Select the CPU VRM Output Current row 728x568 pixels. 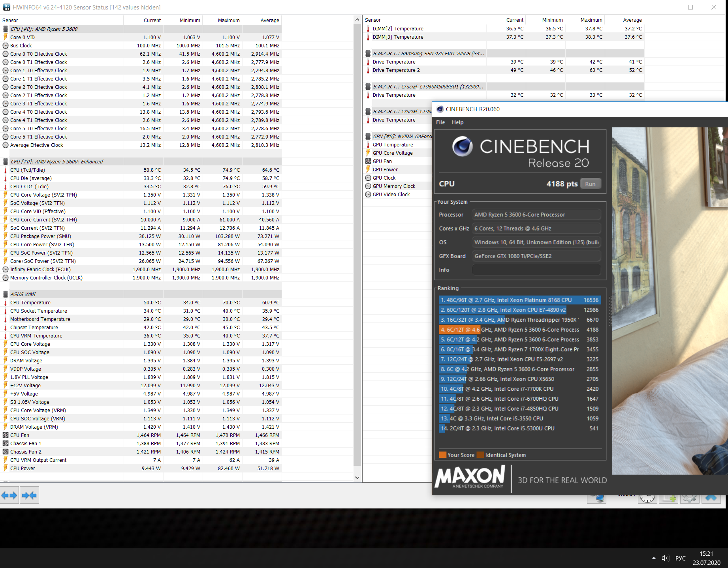[141, 460]
